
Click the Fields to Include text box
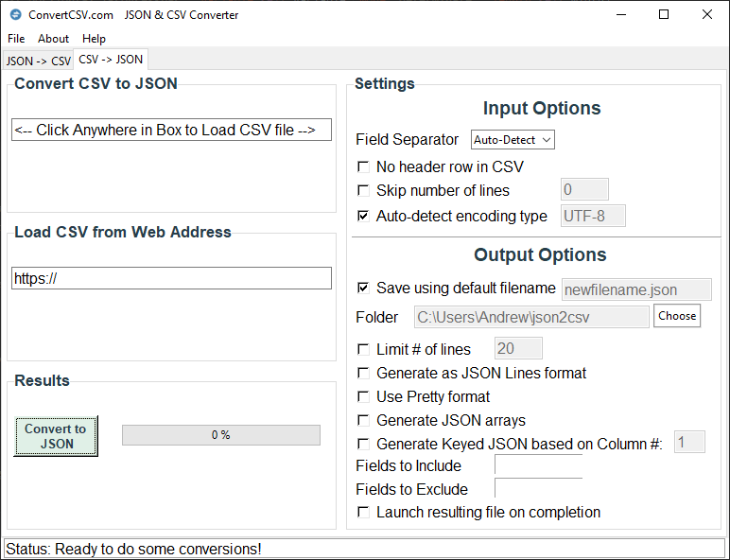pyautogui.click(x=538, y=465)
